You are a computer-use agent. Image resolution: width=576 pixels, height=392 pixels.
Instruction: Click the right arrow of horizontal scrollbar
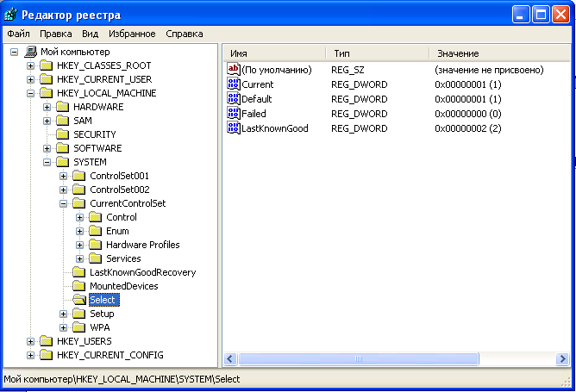[562, 358]
